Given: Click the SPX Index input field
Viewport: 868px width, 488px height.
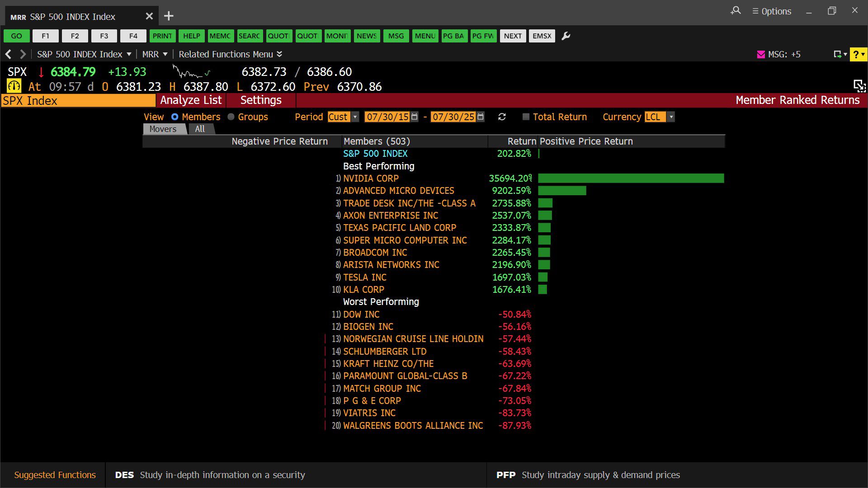Looking at the screenshot, I should [x=78, y=100].
